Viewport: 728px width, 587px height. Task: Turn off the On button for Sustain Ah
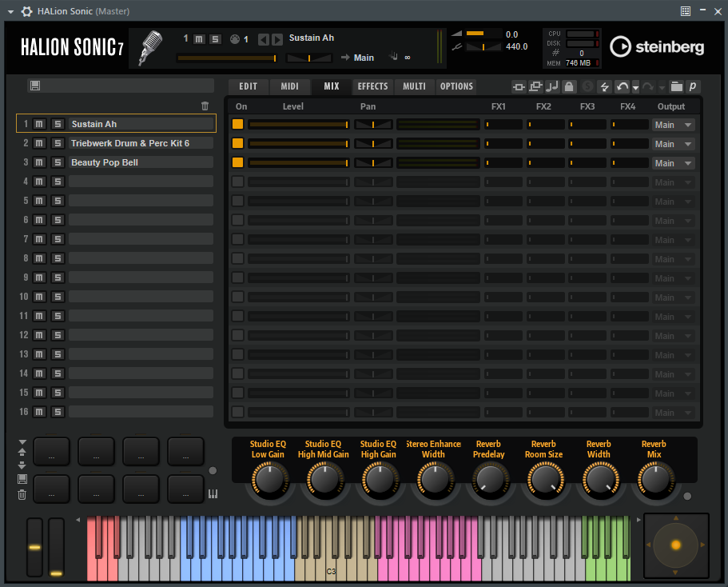coord(237,124)
